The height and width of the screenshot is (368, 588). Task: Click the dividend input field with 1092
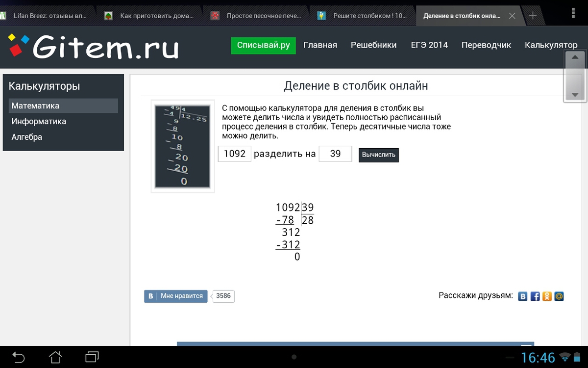click(x=234, y=154)
